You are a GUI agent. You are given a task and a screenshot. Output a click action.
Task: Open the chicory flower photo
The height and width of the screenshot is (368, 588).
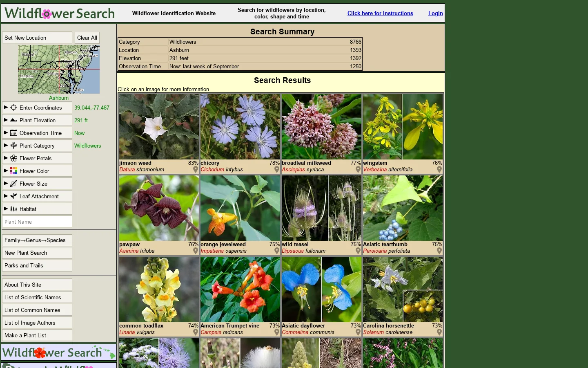point(240,127)
